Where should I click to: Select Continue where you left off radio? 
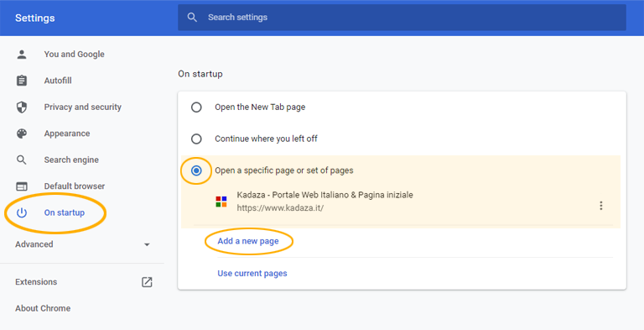(196, 139)
